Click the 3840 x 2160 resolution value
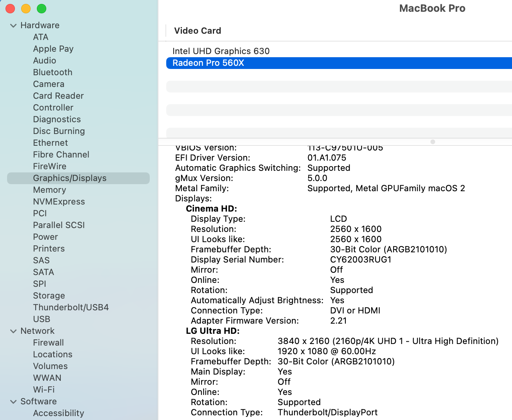Image resolution: width=512 pixels, height=420 pixels. point(388,341)
